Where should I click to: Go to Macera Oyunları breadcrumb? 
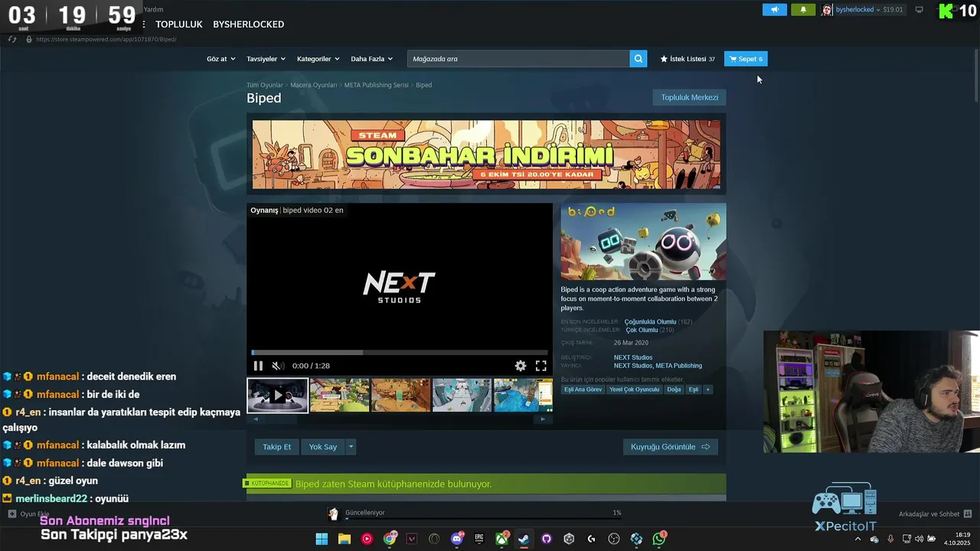click(x=314, y=85)
